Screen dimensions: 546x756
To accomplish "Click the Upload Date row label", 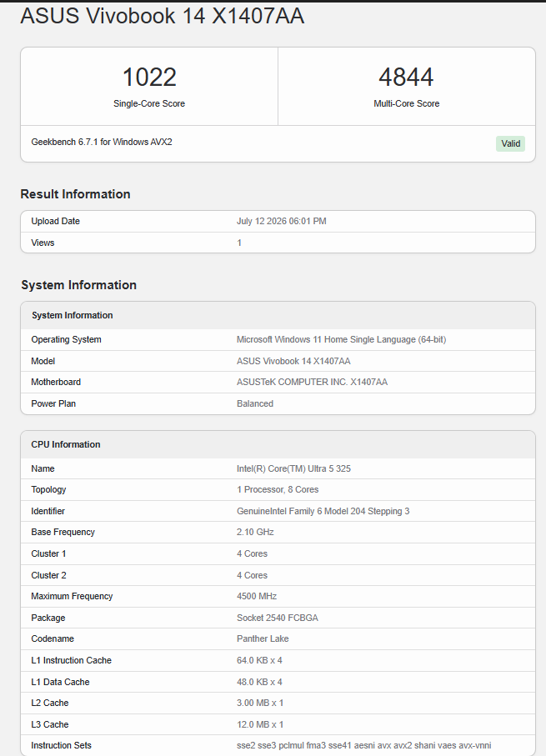I will tap(56, 222).
